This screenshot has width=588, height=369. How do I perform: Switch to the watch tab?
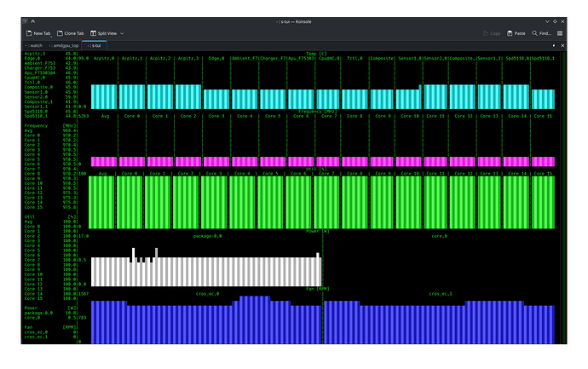34,45
